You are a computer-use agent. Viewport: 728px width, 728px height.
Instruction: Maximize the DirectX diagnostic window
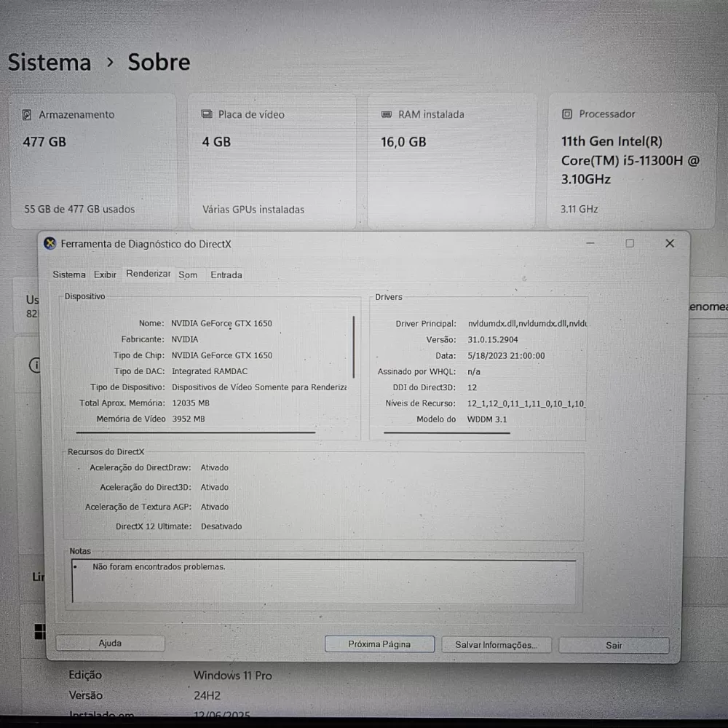pyautogui.click(x=630, y=243)
